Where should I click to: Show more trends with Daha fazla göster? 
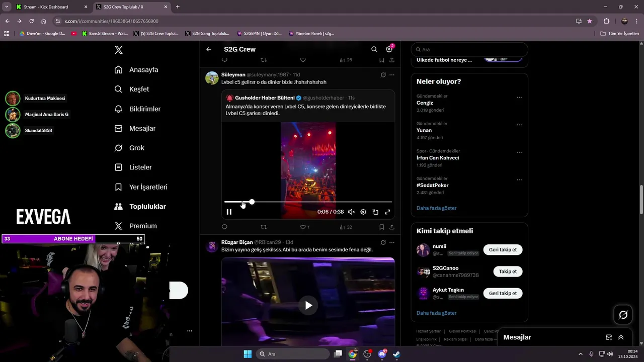(x=436, y=208)
